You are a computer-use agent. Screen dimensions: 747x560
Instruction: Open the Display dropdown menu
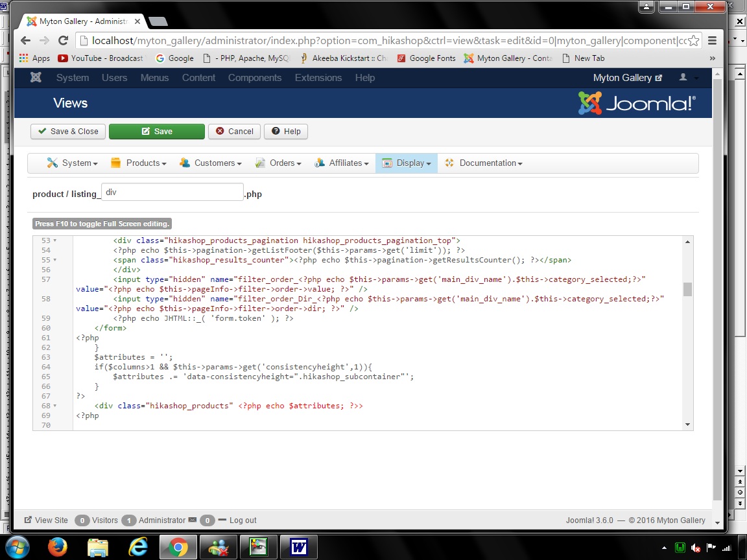(x=407, y=163)
